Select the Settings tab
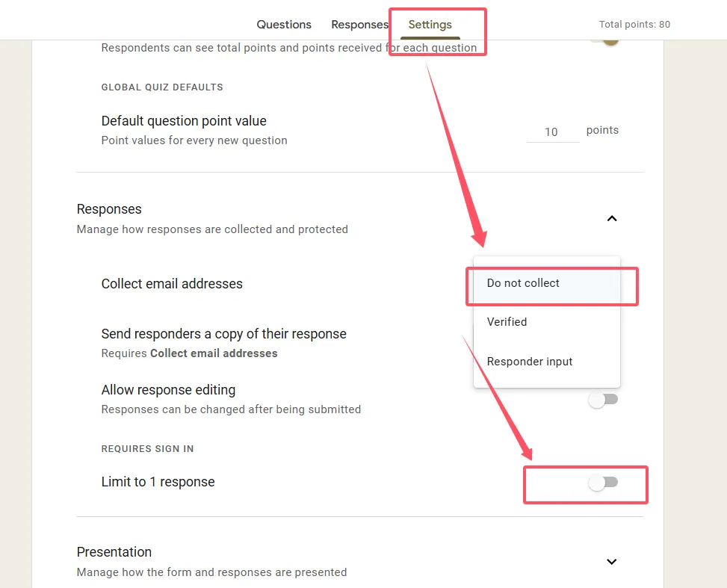The height and width of the screenshot is (588, 727). pyautogui.click(x=430, y=25)
